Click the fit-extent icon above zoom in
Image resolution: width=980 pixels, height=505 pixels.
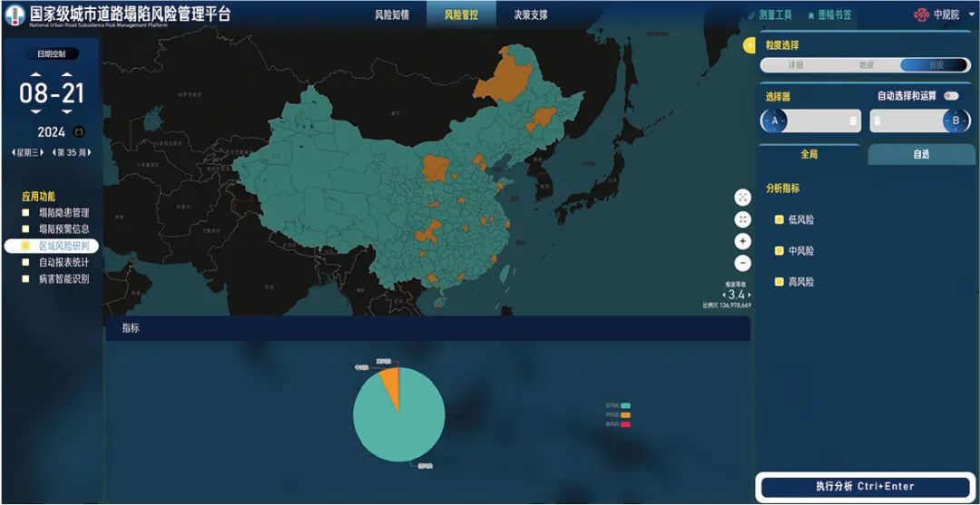743,219
